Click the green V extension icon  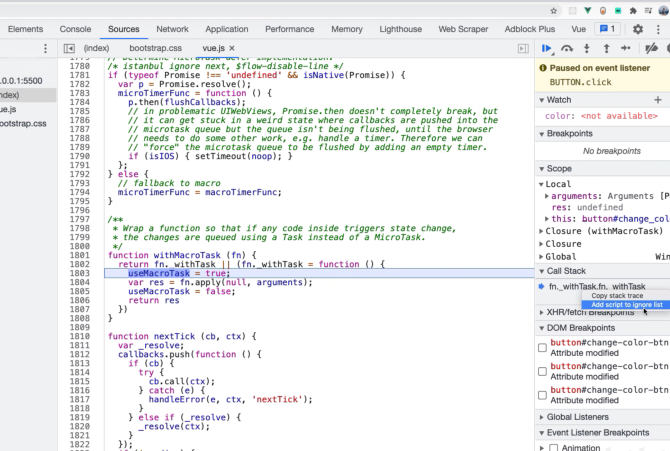point(588,11)
